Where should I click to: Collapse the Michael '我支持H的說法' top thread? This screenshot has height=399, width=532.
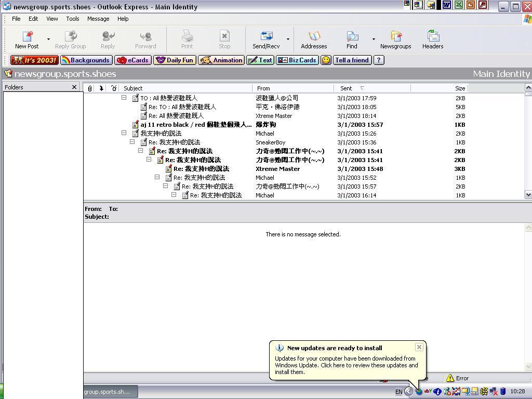[124, 133]
